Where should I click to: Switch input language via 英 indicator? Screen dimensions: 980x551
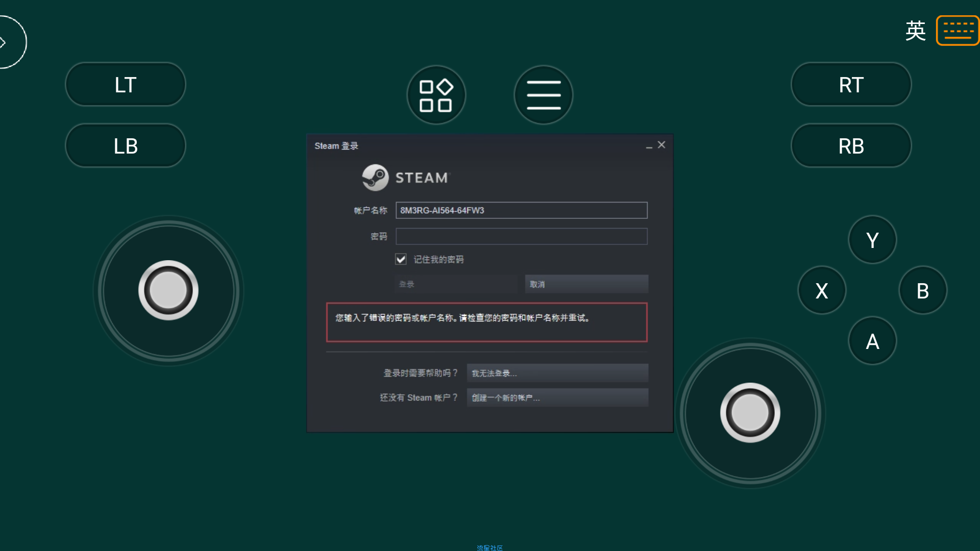pos(916,31)
